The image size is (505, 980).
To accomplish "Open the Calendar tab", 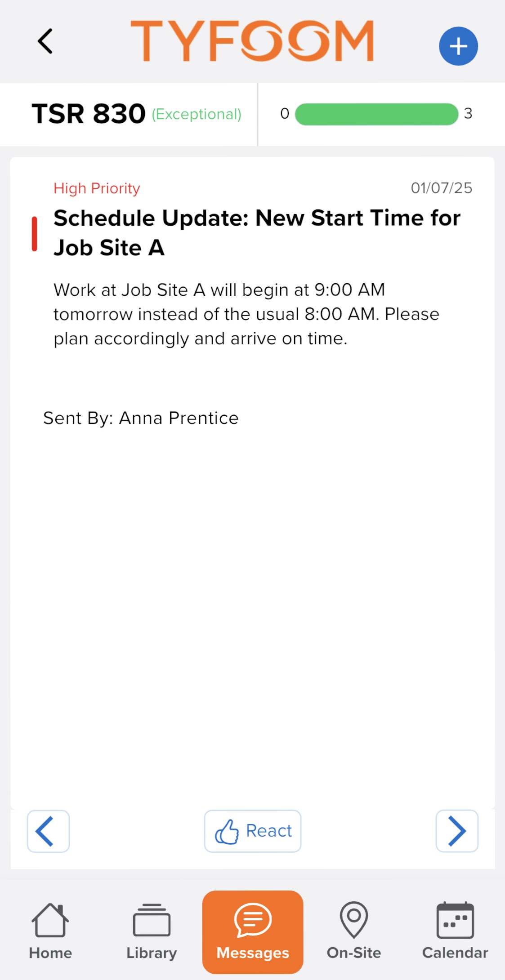I will tap(455, 931).
